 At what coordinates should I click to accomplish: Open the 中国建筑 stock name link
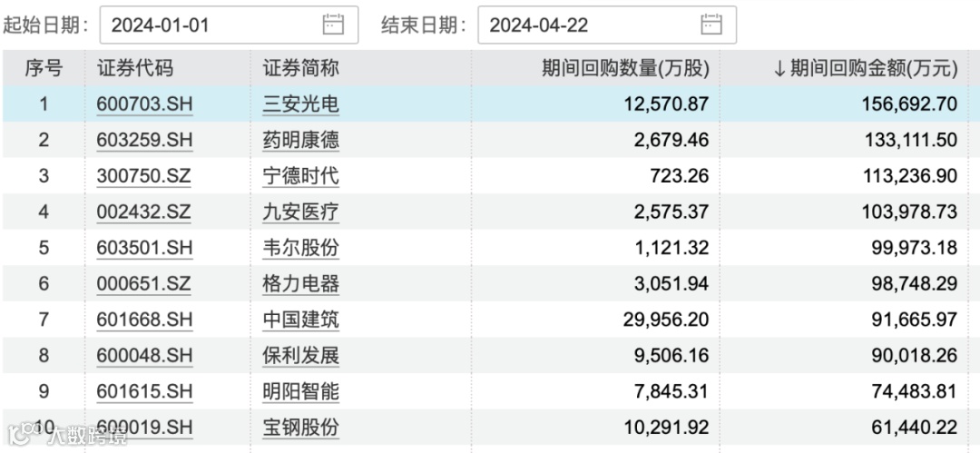tap(300, 320)
